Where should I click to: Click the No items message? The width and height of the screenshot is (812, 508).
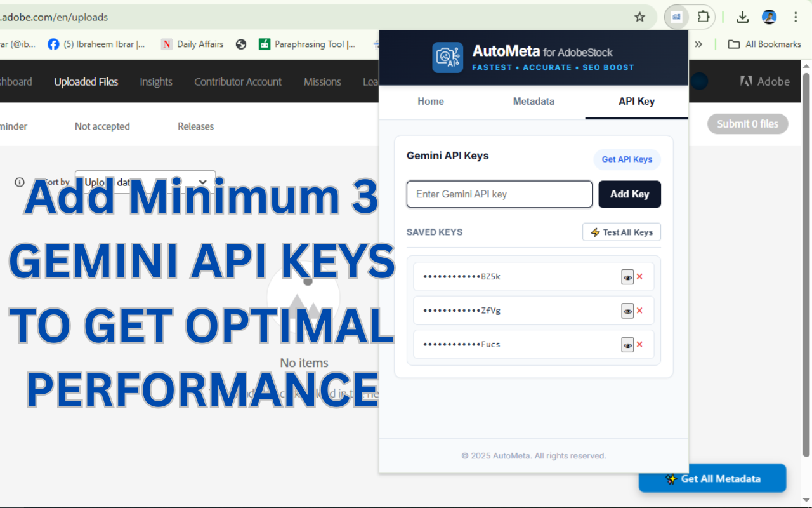coord(304,363)
